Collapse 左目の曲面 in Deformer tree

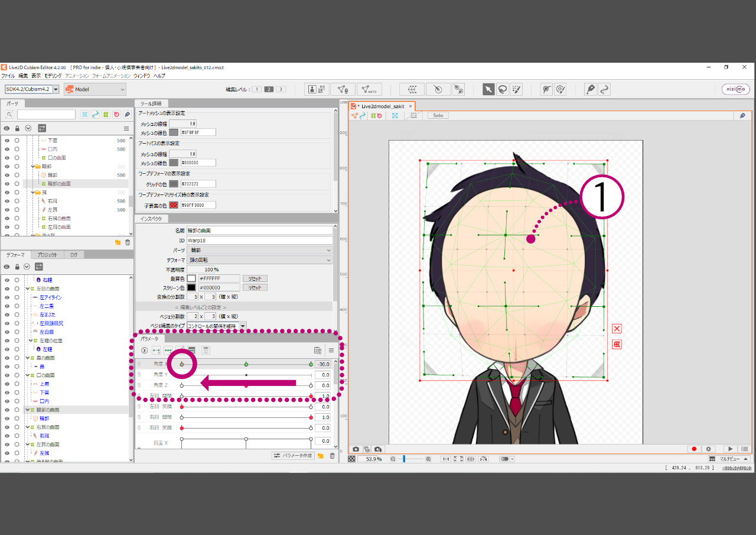point(28,288)
